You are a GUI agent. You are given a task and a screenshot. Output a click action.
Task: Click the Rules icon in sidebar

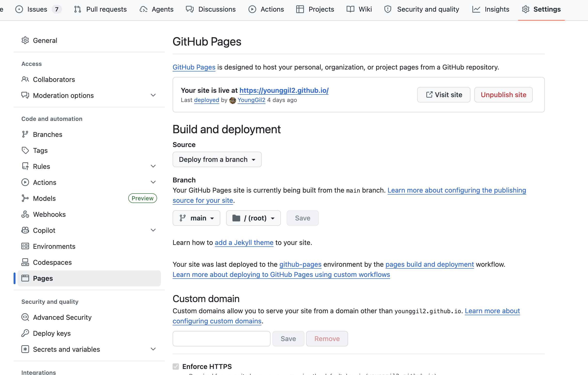(x=25, y=166)
